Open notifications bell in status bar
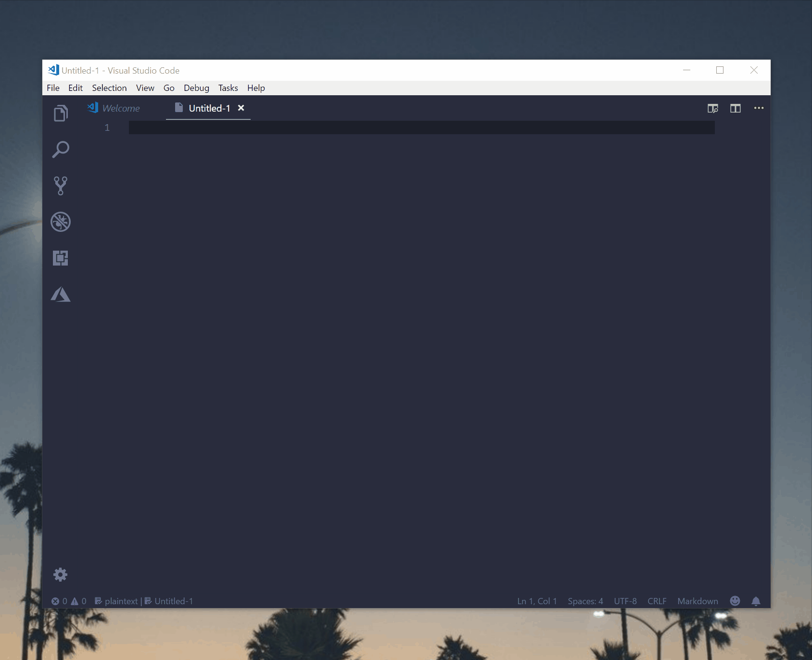 coord(756,601)
